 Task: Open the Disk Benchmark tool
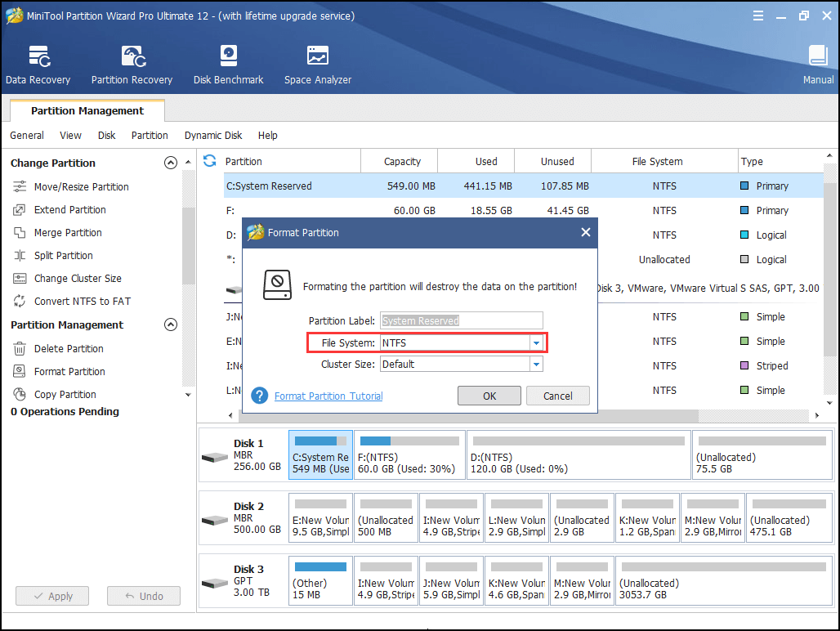pos(228,65)
